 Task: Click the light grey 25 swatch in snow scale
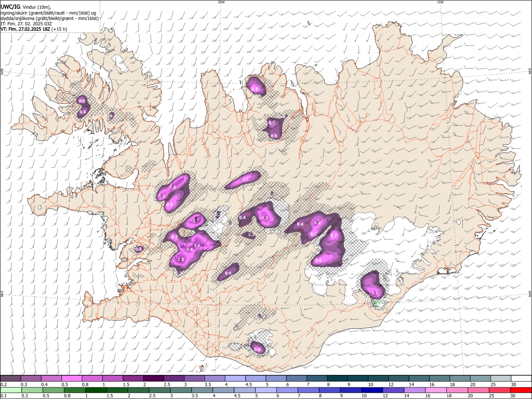[500, 379]
